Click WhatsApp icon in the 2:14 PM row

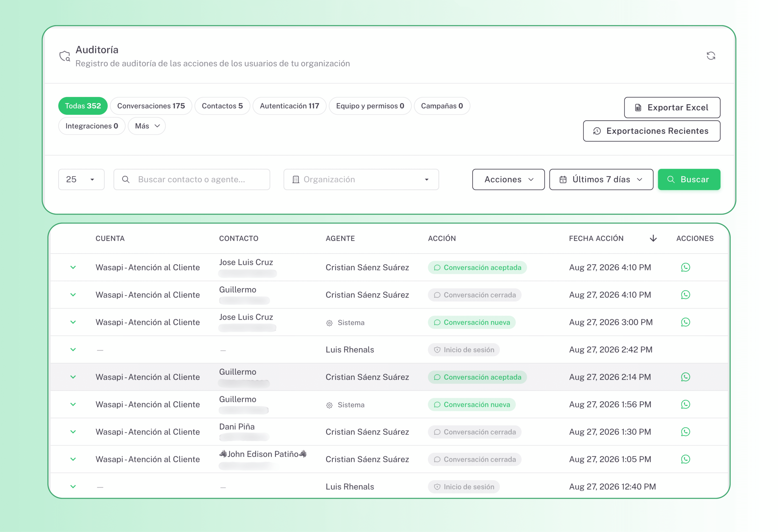pos(685,377)
